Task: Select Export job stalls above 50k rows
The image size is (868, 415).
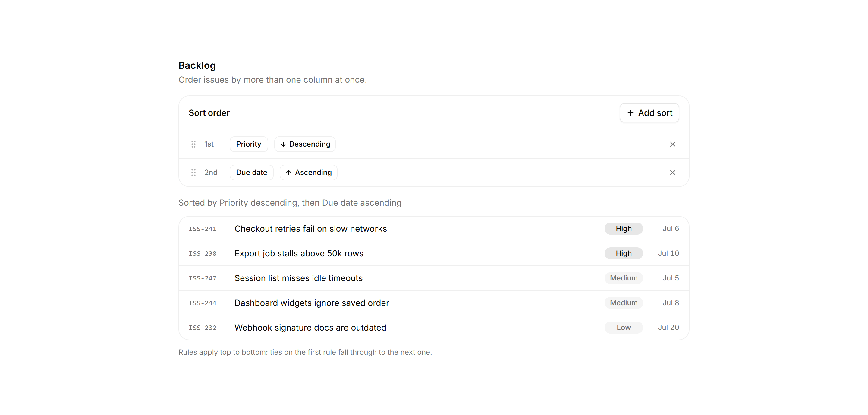Action: 299,254
